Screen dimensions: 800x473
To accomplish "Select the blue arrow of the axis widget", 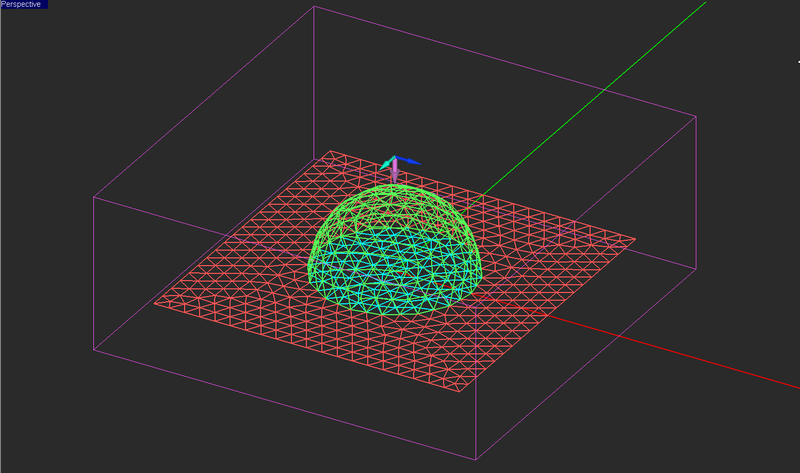I will [409, 161].
